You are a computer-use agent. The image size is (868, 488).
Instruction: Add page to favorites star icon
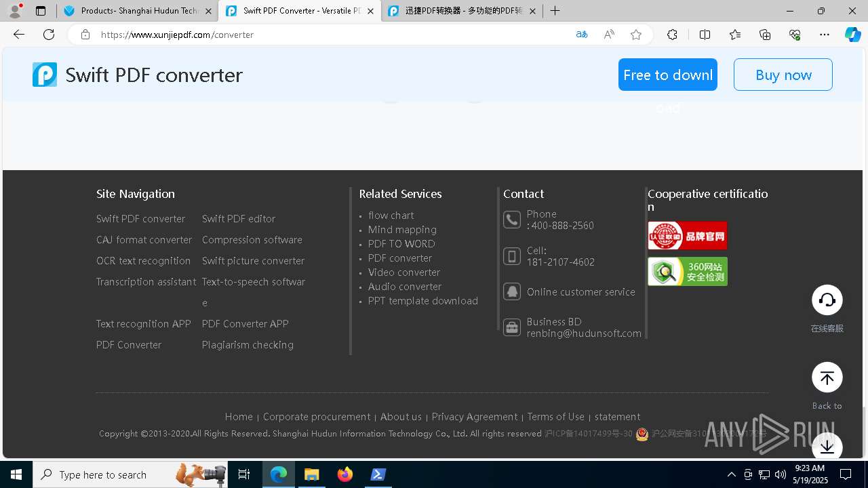click(636, 35)
